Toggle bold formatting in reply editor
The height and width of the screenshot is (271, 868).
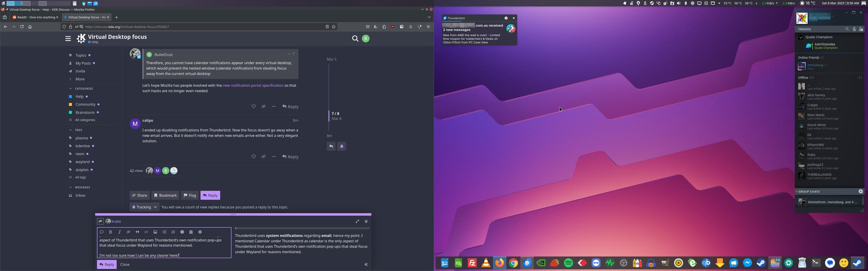110,232
